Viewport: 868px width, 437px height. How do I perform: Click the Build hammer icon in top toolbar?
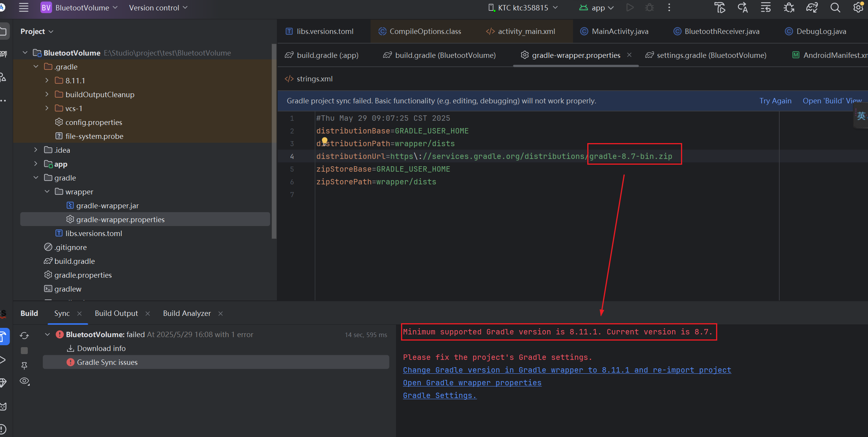coord(720,8)
